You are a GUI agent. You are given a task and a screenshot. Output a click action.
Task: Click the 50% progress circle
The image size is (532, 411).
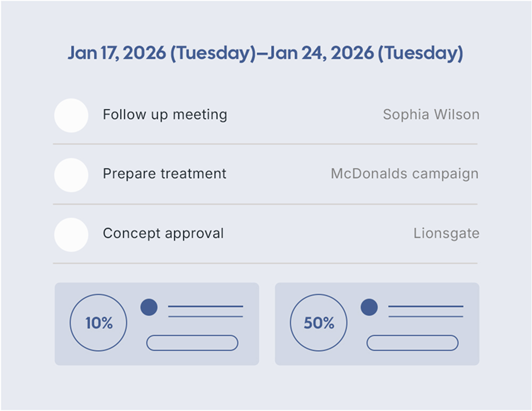point(319,323)
